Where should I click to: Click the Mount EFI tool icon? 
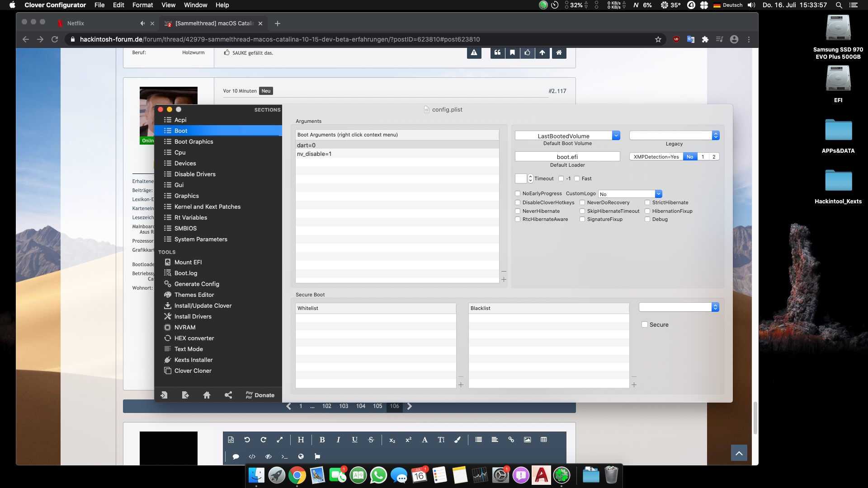[168, 262]
